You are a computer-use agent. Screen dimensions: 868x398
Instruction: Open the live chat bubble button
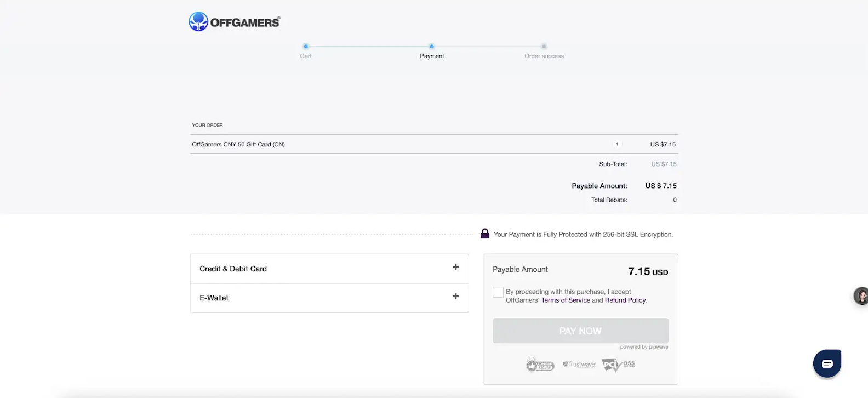827,363
